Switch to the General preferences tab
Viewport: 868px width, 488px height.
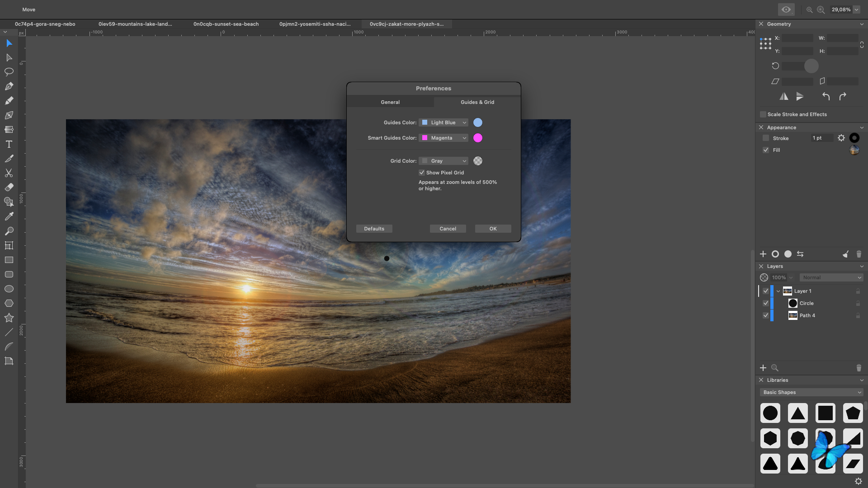pos(390,102)
